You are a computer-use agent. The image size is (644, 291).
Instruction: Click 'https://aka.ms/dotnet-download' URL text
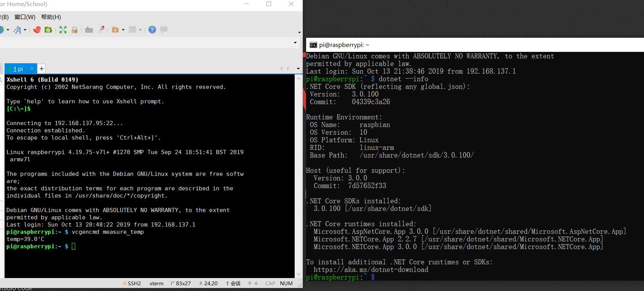(371, 270)
